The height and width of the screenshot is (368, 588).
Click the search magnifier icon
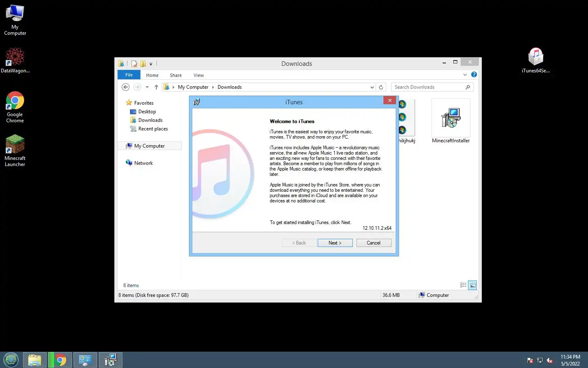click(468, 87)
